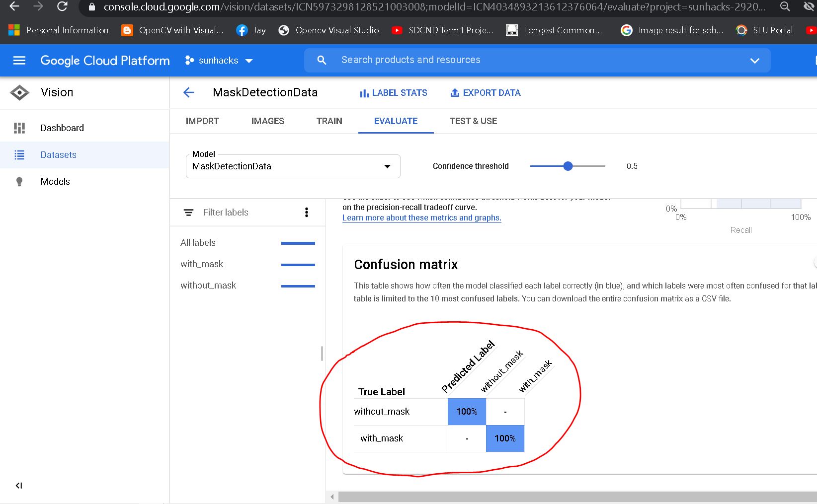Click the Confusion matrix heading
The image size is (817, 504).
point(406,265)
